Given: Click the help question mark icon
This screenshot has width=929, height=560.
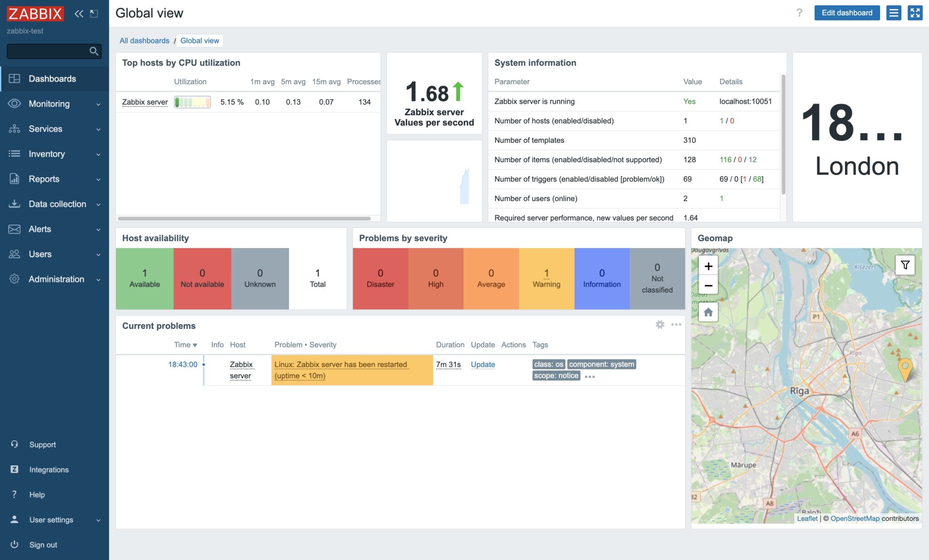Looking at the screenshot, I should pos(799,13).
